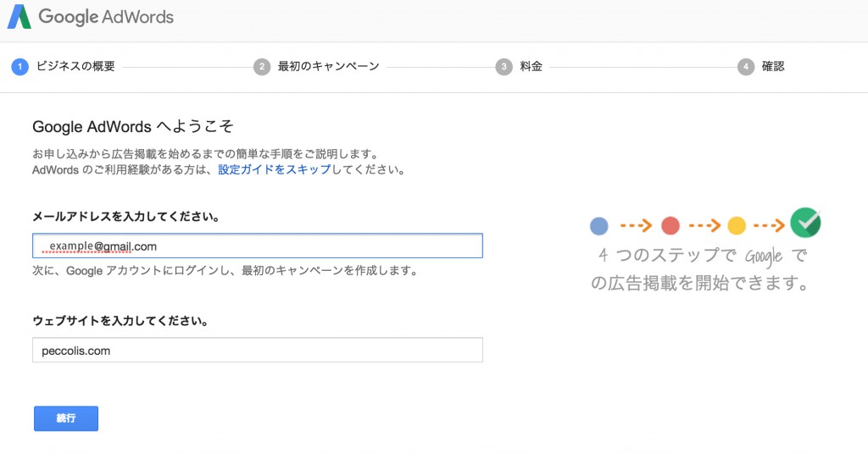Click the red dot in steps illustration
The height and width of the screenshot is (453, 868).
click(x=670, y=226)
